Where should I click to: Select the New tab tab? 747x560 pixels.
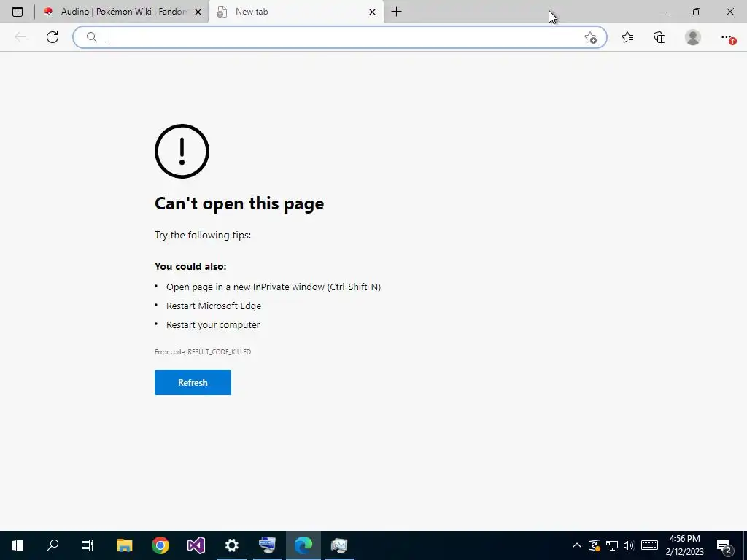coord(295,12)
